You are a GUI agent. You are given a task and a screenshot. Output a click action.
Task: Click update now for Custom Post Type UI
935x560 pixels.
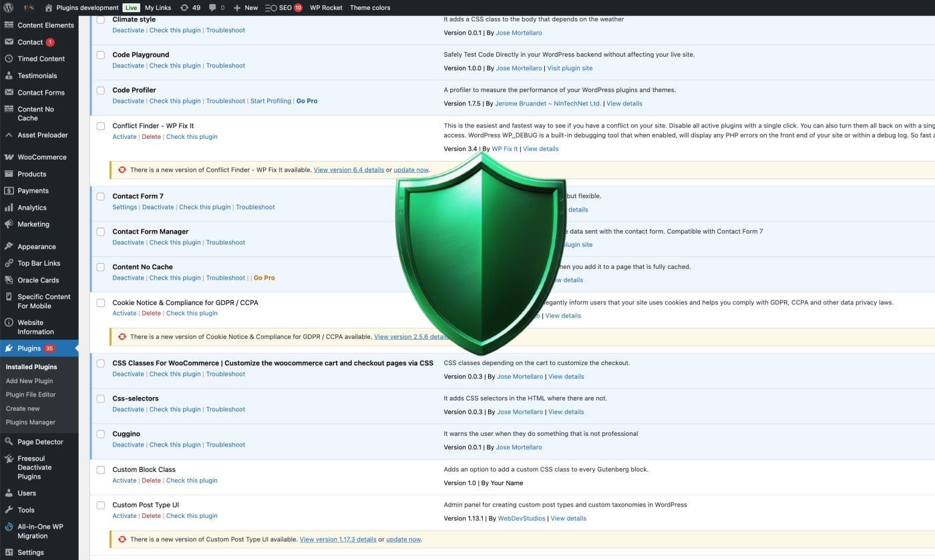403,539
